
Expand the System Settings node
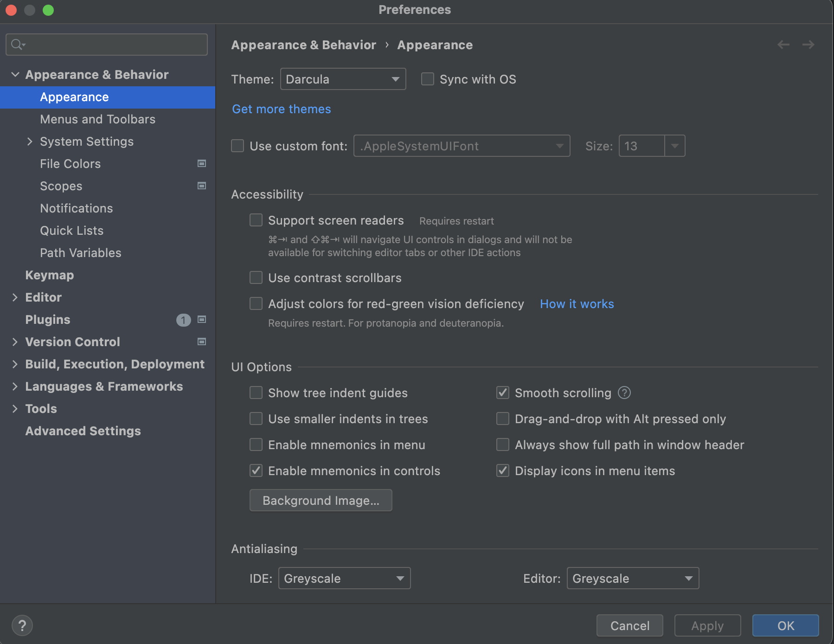tap(30, 141)
